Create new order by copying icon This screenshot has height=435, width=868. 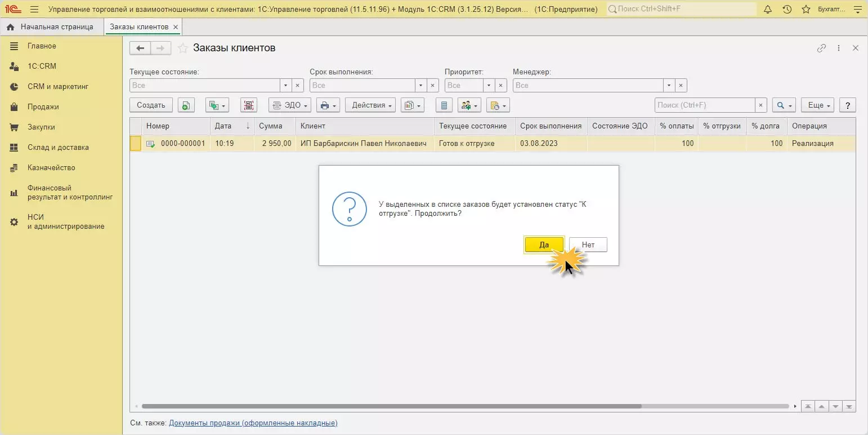[186, 105]
